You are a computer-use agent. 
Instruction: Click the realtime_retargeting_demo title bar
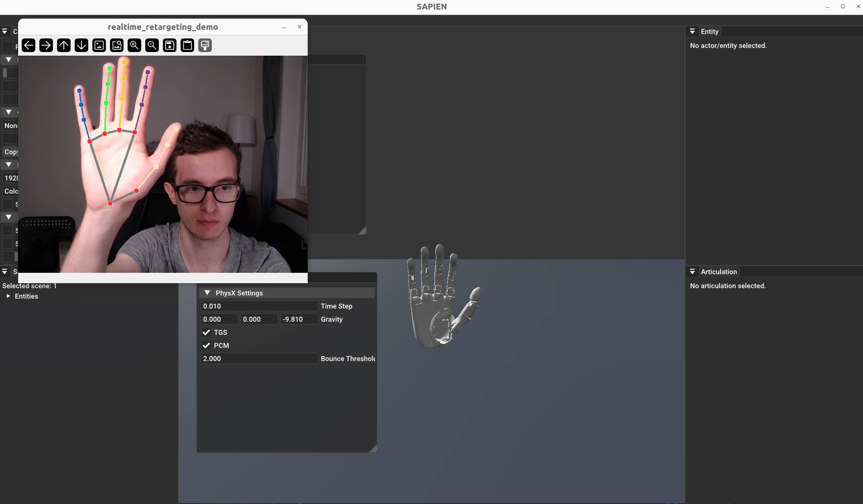(162, 27)
